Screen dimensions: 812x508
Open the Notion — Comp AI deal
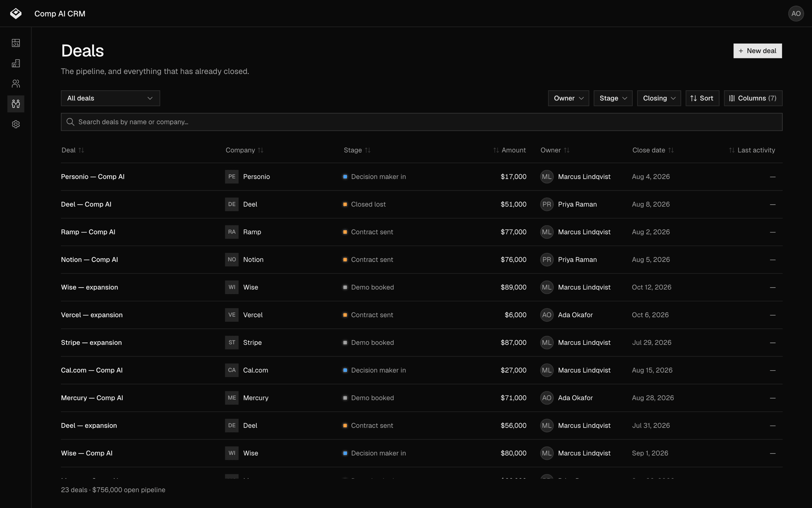point(89,260)
